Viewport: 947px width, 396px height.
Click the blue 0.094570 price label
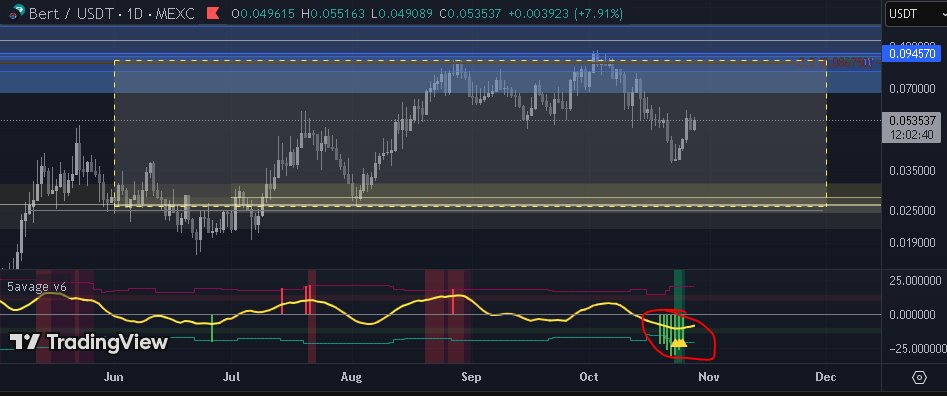[911, 54]
